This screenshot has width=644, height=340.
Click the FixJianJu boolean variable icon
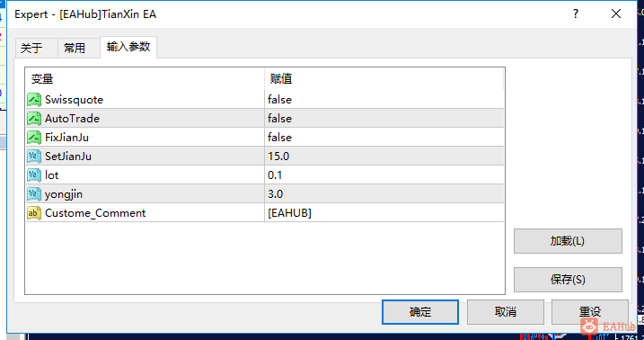[x=34, y=138]
